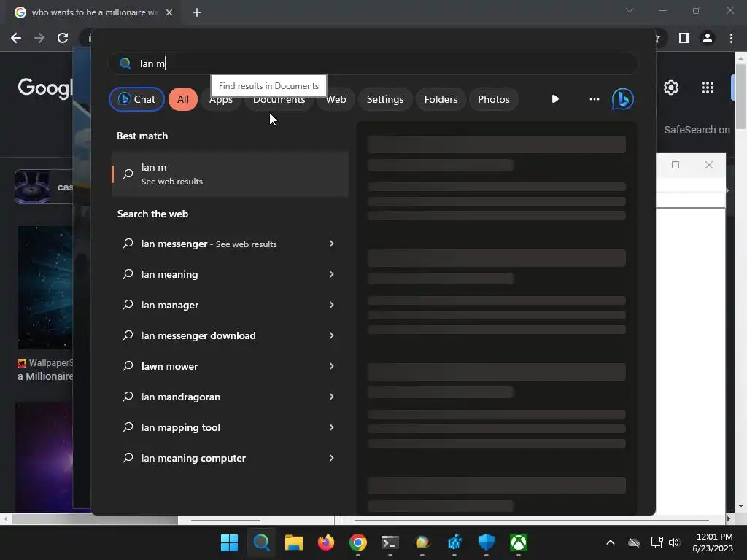Open a new Chrome tab
Viewport: 747px width, 560px height.
[197, 12]
